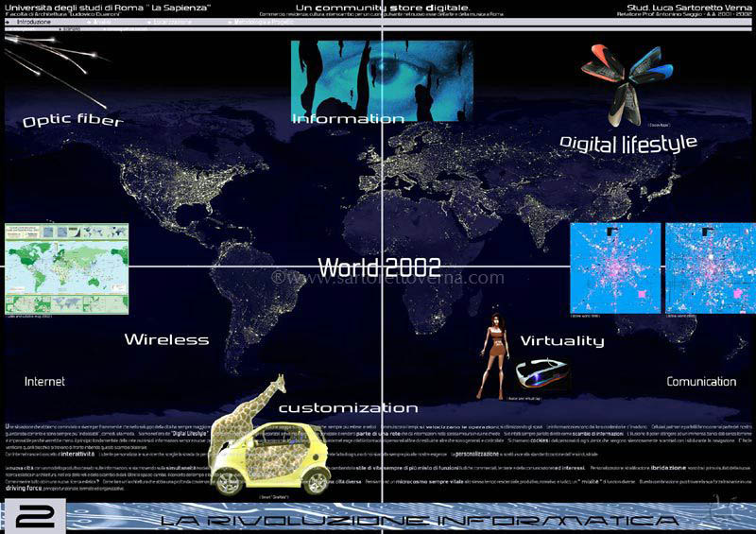The width and height of the screenshot is (756, 534).
Task: Click La Rivoluzione Informatica footer banner
Action: [x=406, y=521]
